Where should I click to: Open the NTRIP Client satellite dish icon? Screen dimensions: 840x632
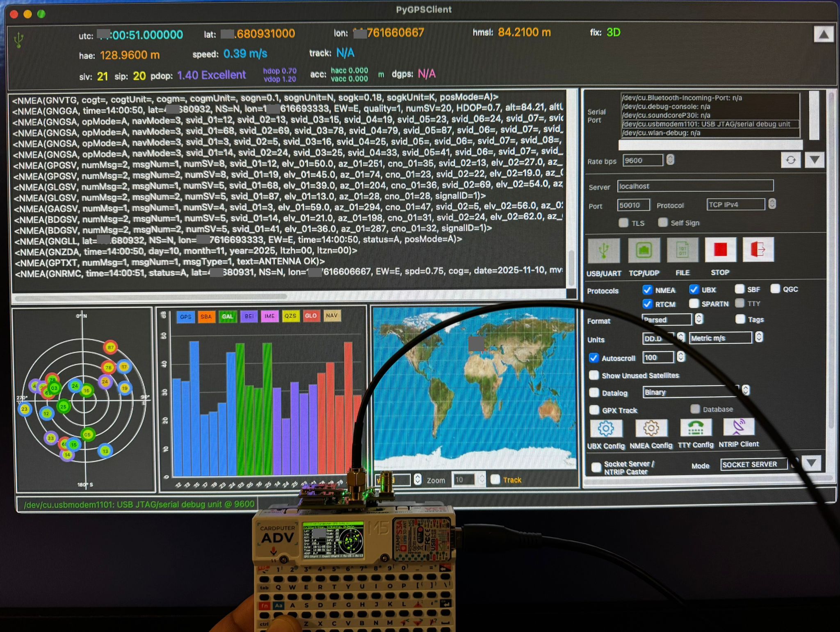[x=738, y=427]
